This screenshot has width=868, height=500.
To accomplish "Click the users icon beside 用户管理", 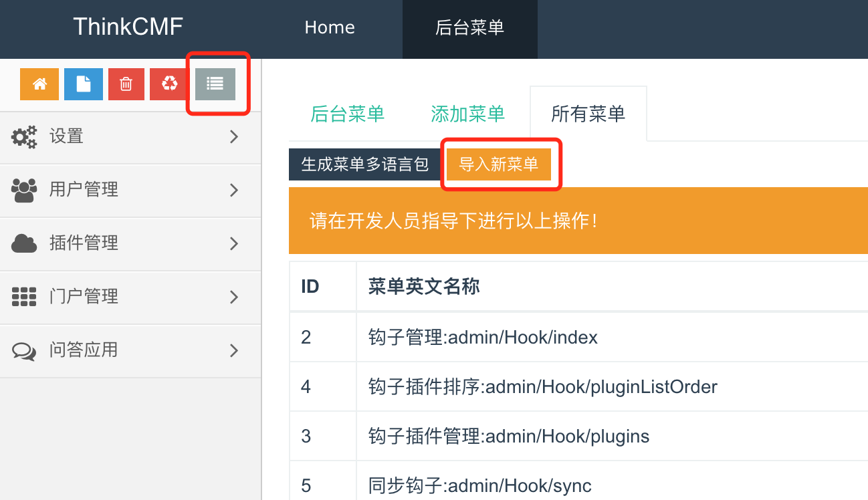I will [x=25, y=191].
